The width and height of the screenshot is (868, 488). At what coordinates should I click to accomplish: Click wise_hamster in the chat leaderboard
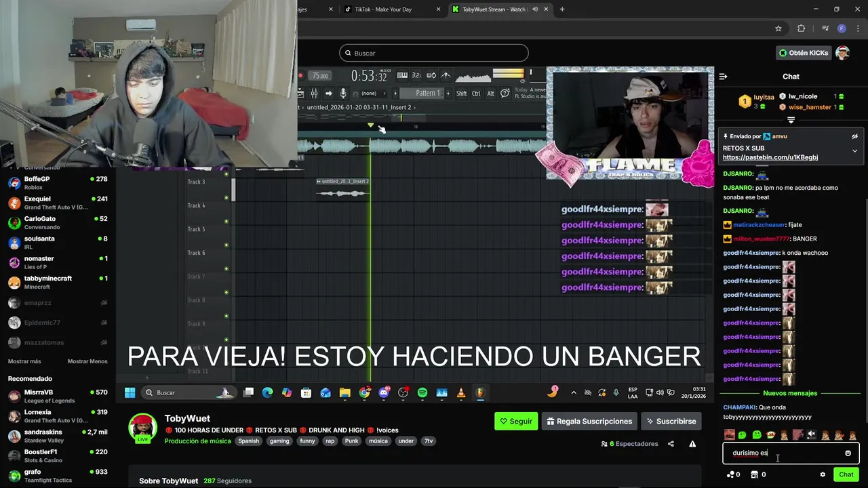click(x=810, y=107)
